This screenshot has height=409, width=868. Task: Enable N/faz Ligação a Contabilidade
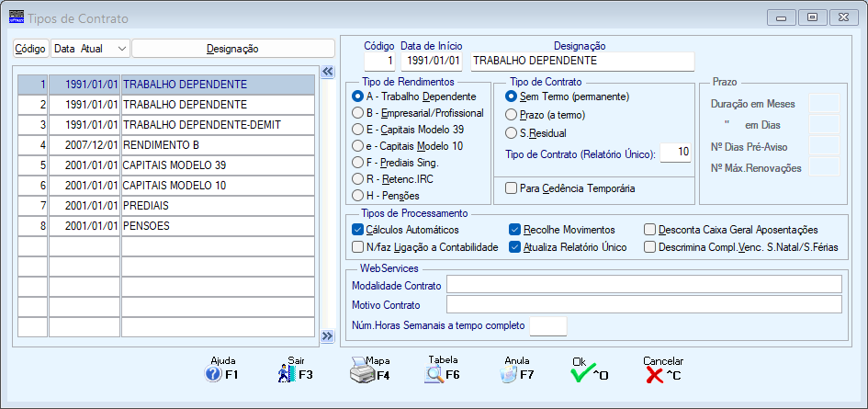tap(357, 247)
